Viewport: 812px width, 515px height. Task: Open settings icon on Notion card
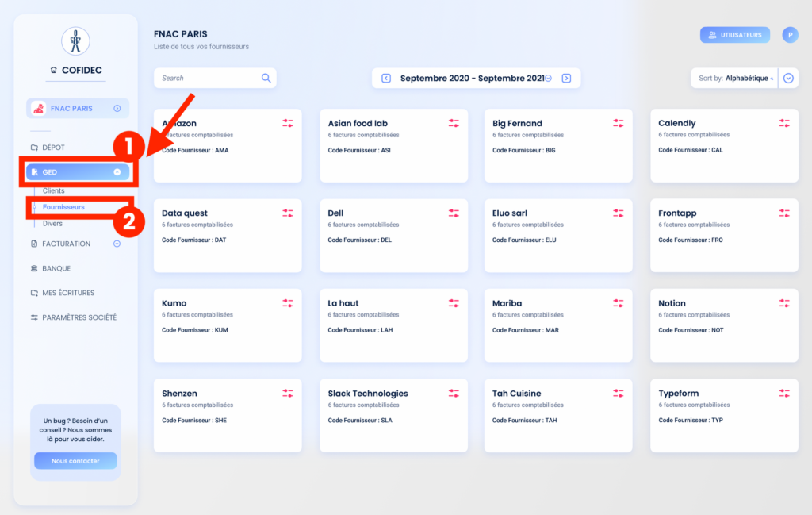tap(784, 304)
